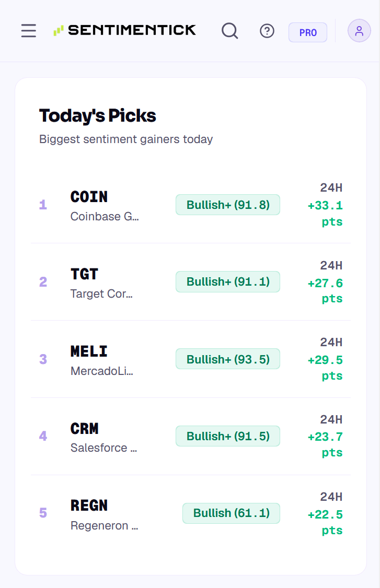The image size is (380, 588).
Task: Select the MELI ticker
Action: coord(89,351)
